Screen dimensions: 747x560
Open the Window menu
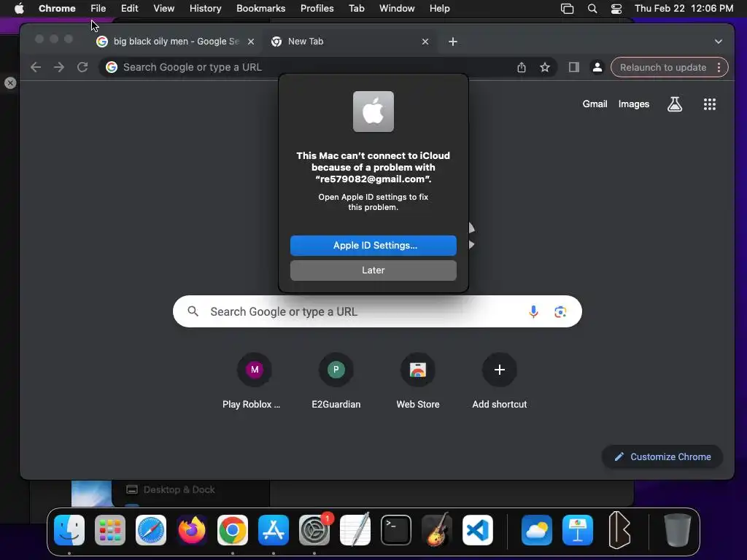[x=397, y=8]
